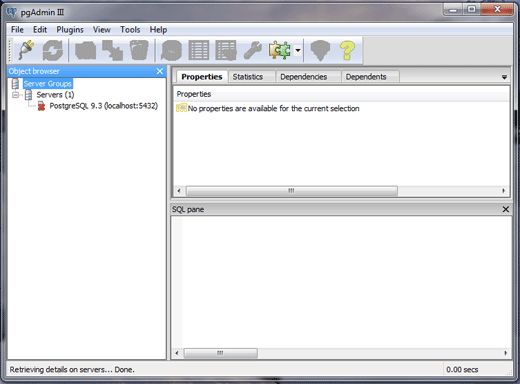
Task: Click the Create new object toolbar icon
Action: point(113,50)
